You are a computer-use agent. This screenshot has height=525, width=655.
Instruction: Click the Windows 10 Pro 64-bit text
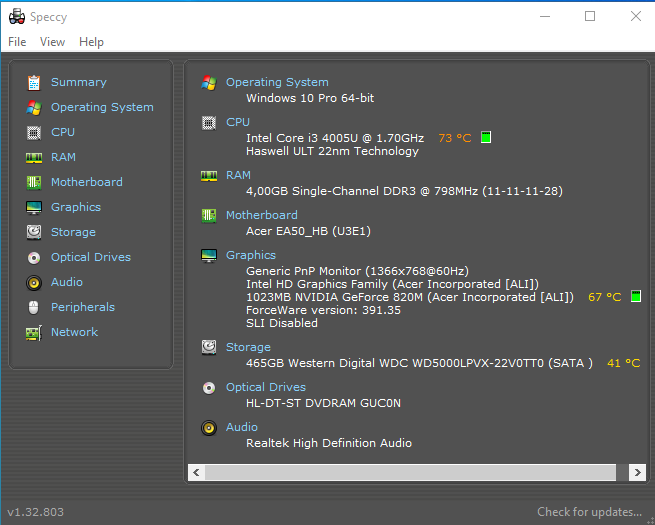(x=310, y=98)
